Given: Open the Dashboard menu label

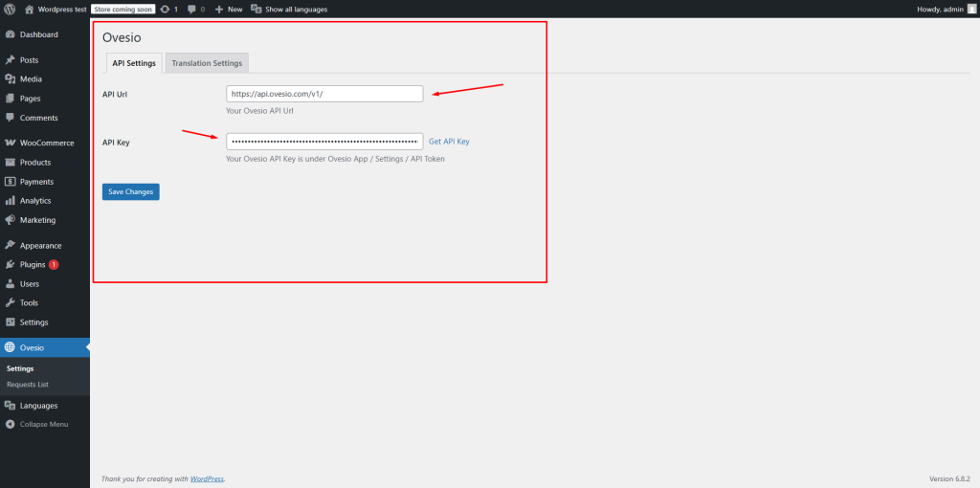Looking at the screenshot, I should pos(38,34).
